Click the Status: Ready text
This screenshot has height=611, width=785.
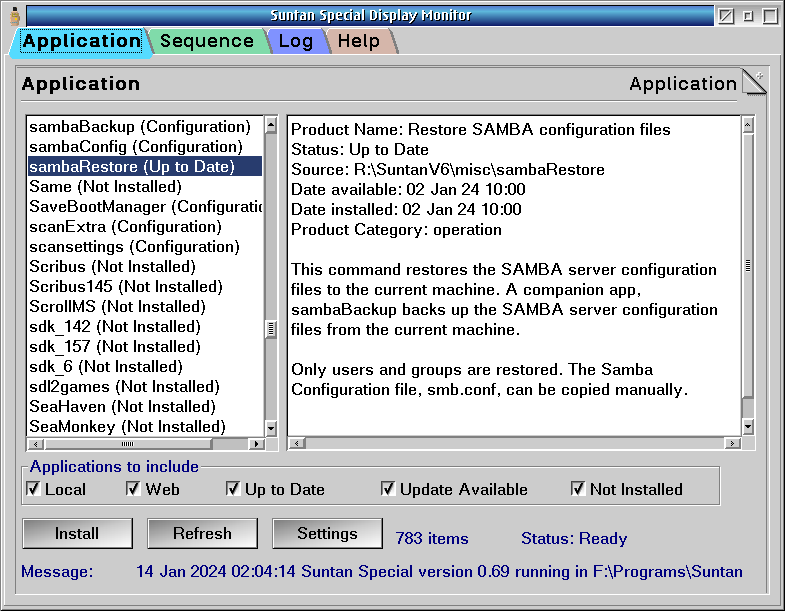click(x=574, y=538)
